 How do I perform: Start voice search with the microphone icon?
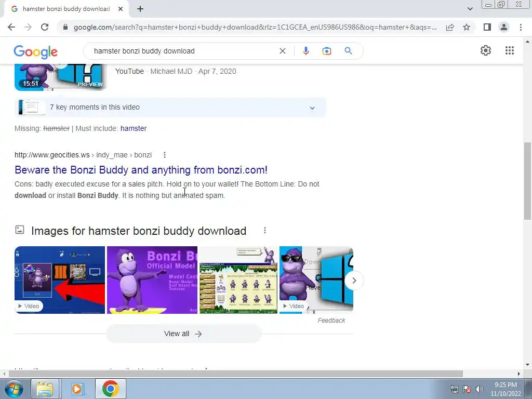click(305, 51)
